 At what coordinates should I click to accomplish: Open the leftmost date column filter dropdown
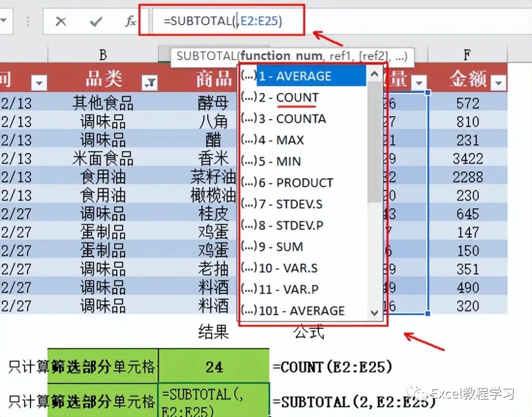click(39, 82)
